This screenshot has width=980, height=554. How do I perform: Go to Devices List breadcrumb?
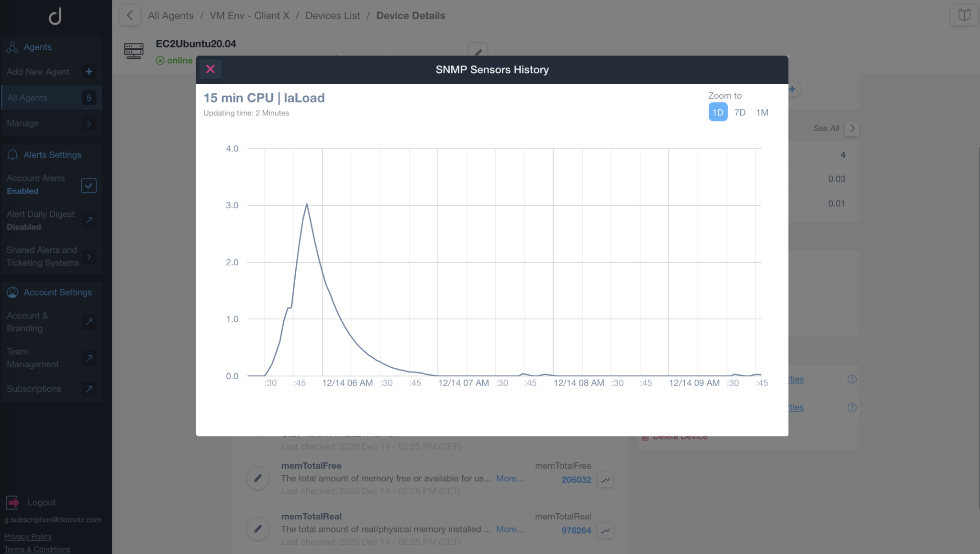(333, 15)
